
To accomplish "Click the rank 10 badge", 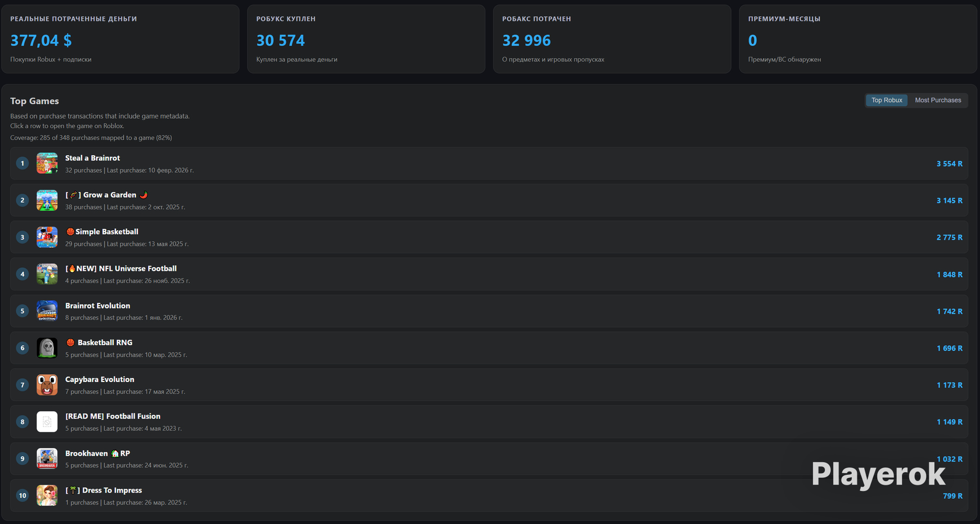I will (23, 496).
